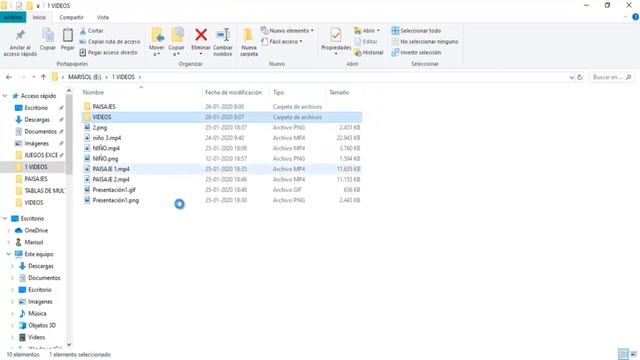This screenshot has width=640, height=360.
Task: Click Copiar ruta de acceso
Action: pyautogui.click(x=110, y=42)
